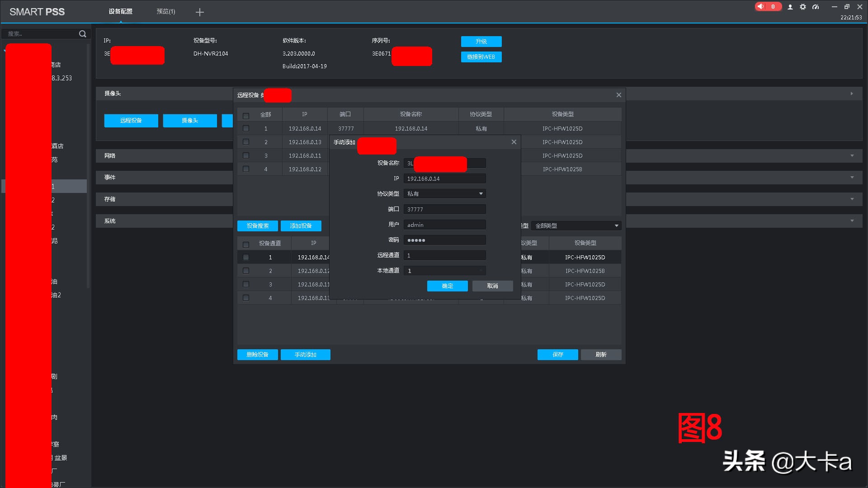
Task: Click the 确定 button in manual add dialog
Action: click(x=447, y=286)
